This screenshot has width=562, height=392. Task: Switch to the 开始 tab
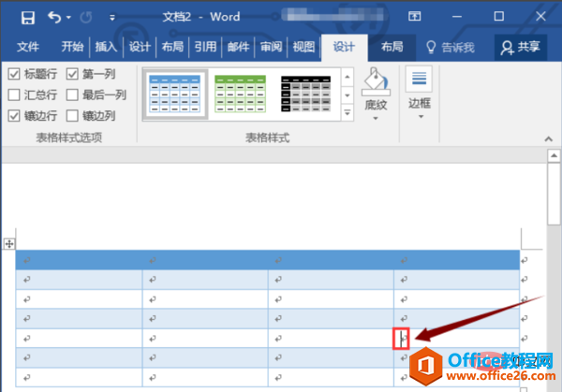pos(72,47)
